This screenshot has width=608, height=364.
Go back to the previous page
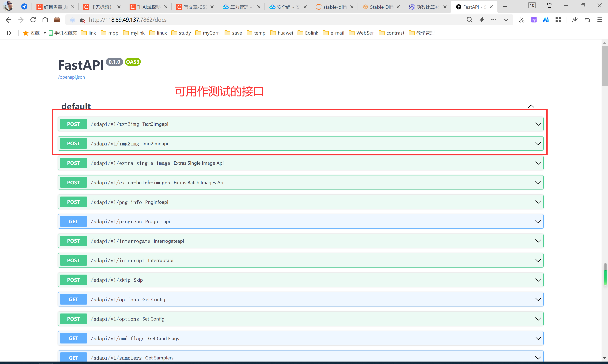click(x=8, y=20)
